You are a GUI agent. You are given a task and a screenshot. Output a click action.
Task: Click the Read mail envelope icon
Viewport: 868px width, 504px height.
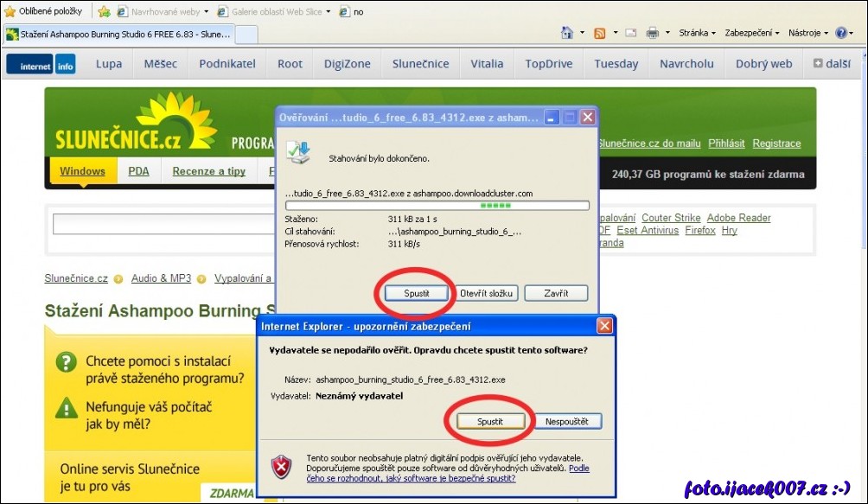click(631, 33)
